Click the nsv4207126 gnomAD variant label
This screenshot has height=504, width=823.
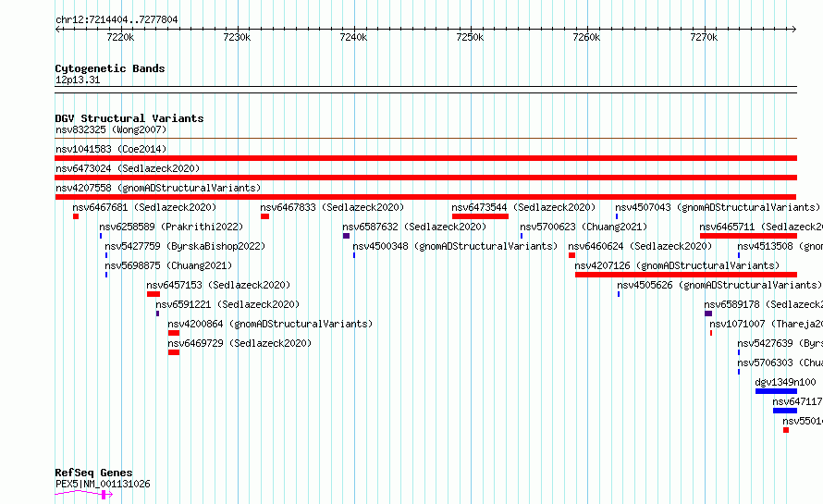[x=677, y=265]
